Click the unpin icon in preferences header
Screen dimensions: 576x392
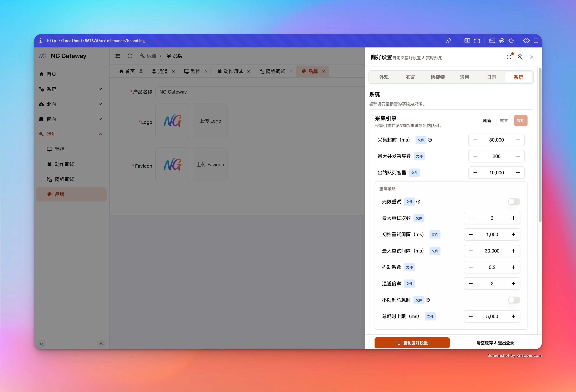tap(520, 57)
